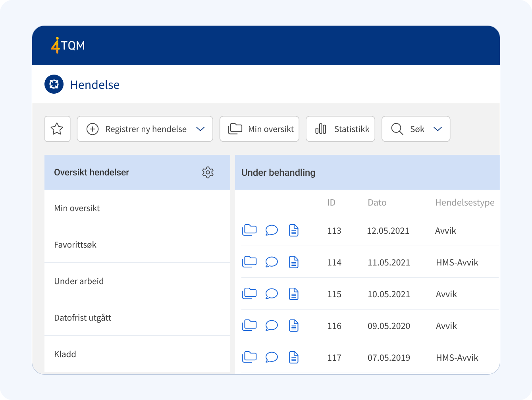This screenshot has height=400, width=532.
Task: Open the Statistikk button
Action: pyautogui.click(x=340, y=129)
